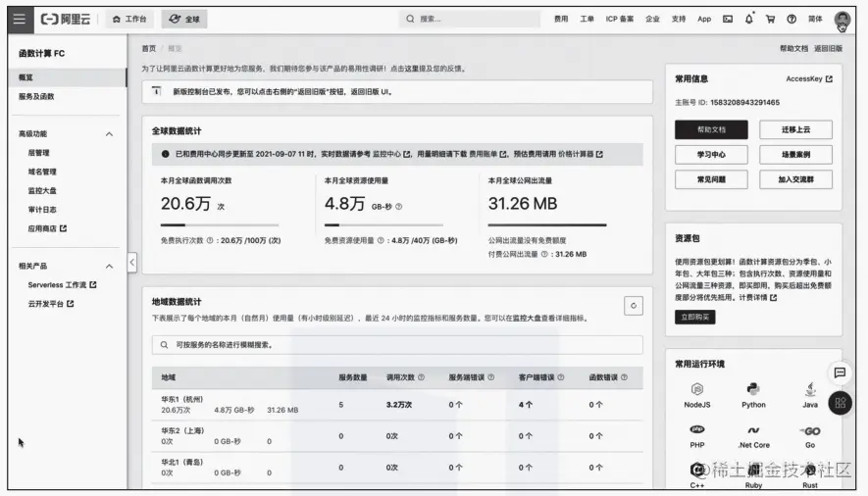The image size is (868, 496).
Task: Open the 简体 language selector
Action: click(x=815, y=19)
